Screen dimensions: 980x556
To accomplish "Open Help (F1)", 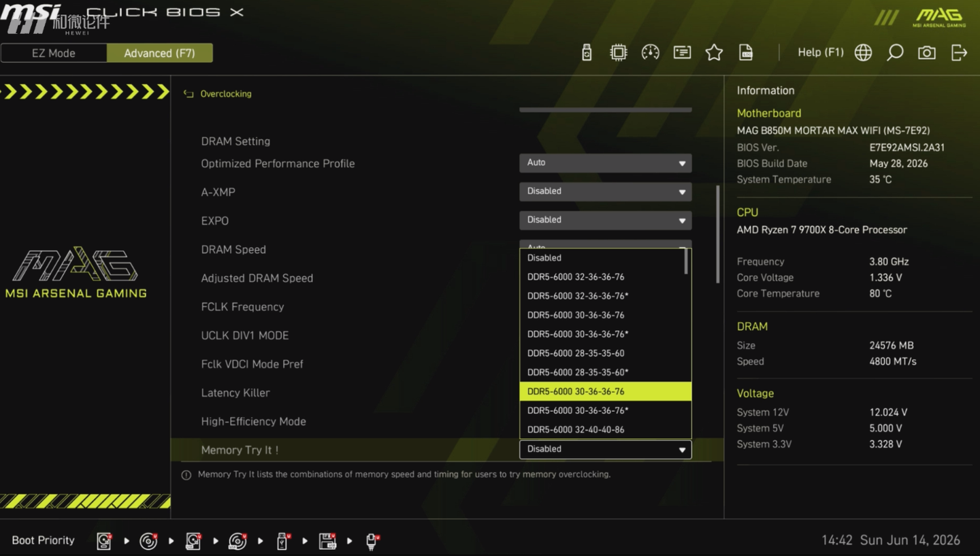I will pos(820,52).
